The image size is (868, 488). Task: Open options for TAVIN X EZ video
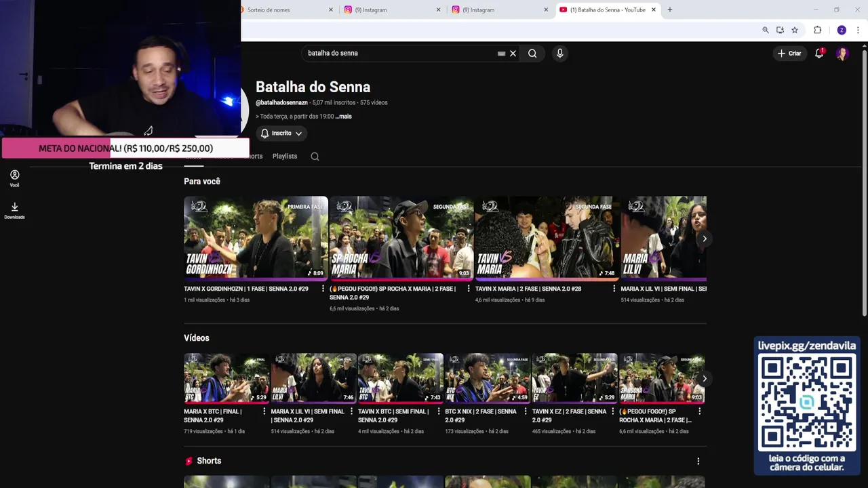[612, 411]
